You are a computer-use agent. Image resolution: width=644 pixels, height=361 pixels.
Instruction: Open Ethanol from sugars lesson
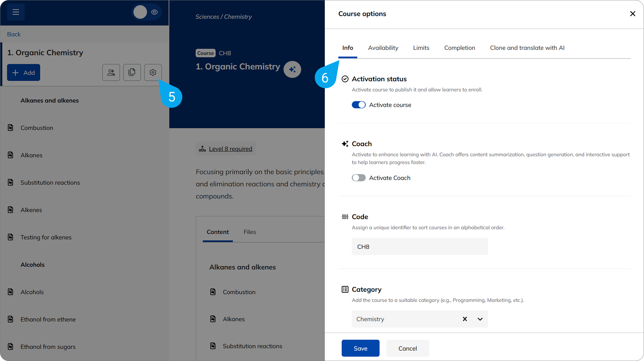(x=48, y=347)
